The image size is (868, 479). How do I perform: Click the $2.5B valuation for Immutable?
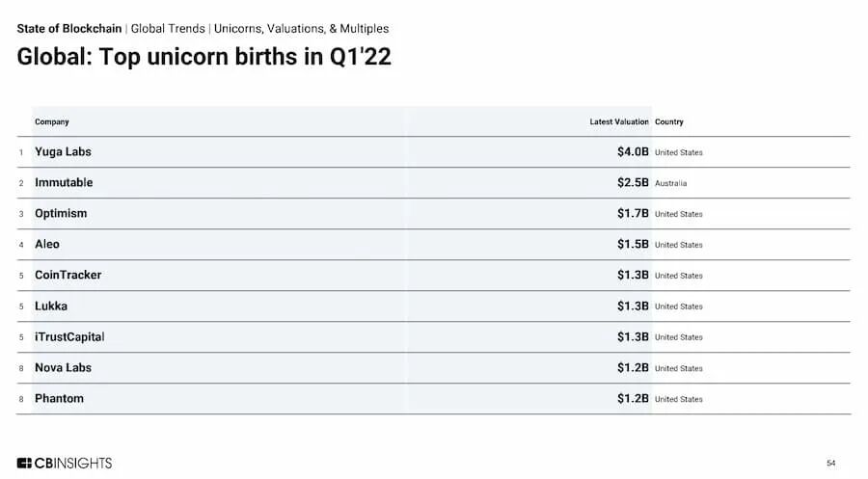(633, 183)
